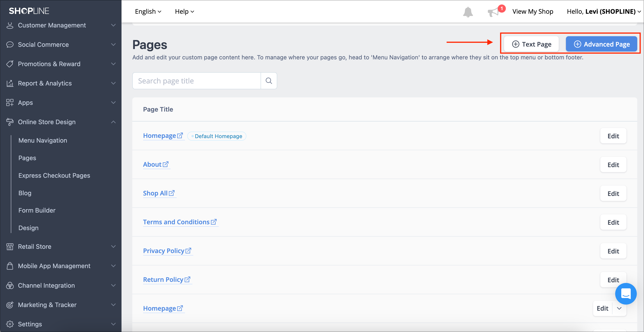Focus the Search page title field
The image size is (644, 332).
[x=196, y=81]
